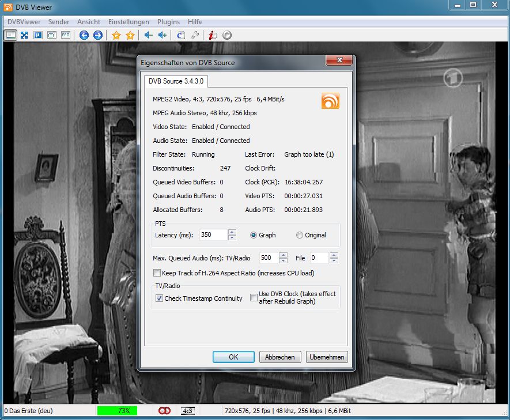510x420 pixels.
Task: Click the 'Graph too late (1)' error text
Action: (x=309, y=154)
